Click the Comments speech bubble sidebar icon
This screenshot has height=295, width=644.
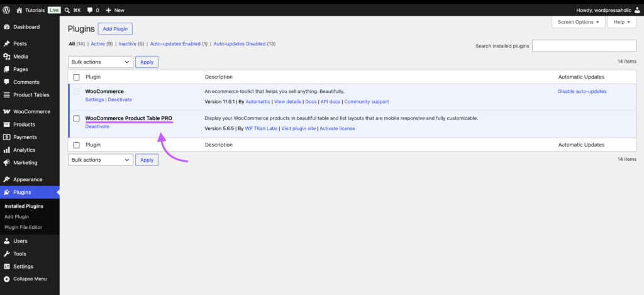point(6,82)
